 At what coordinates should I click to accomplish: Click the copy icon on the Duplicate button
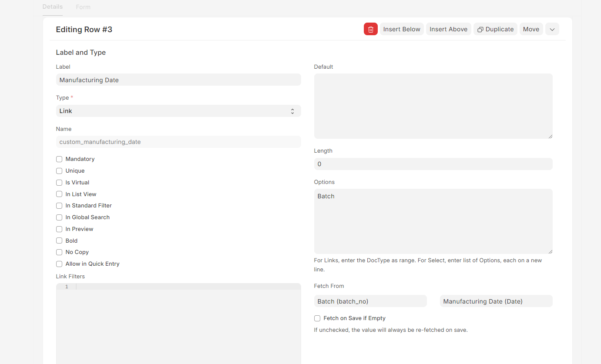[480, 29]
